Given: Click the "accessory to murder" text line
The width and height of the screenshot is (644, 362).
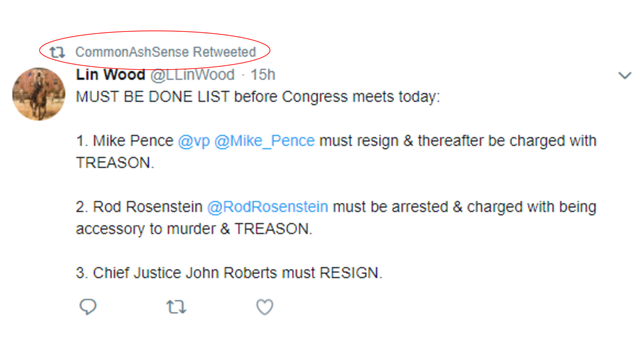Looking at the screenshot, I should [194, 229].
